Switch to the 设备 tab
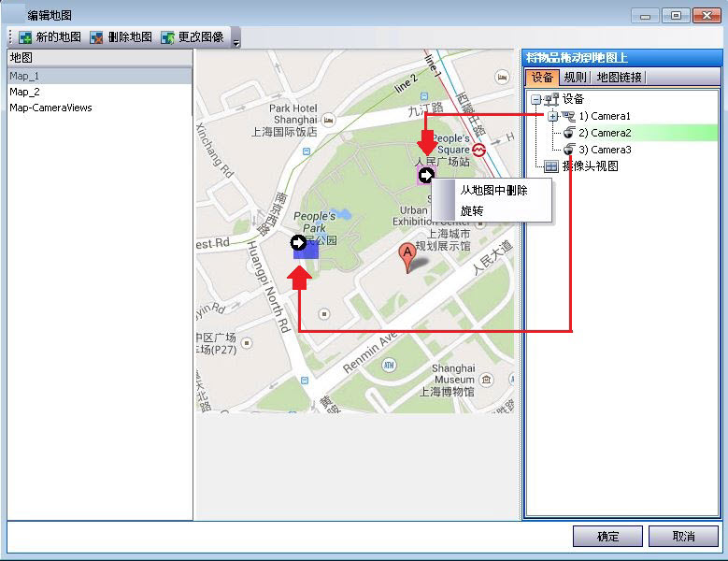 coord(542,77)
